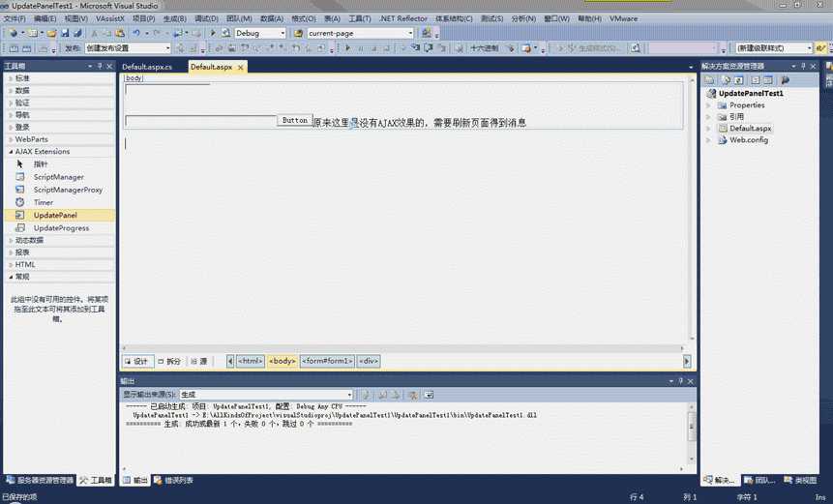Switch to 设计 design view
The width and height of the screenshot is (833, 504).
pyautogui.click(x=137, y=361)
